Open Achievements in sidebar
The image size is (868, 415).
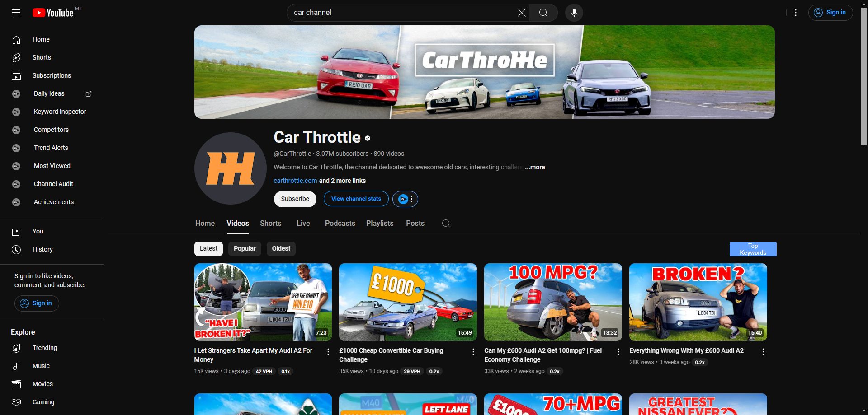(x=52, y=202)
